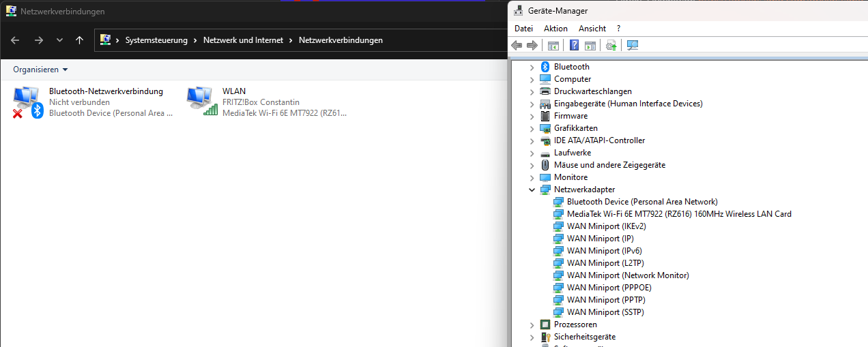Expand the Grafikkarten node

(532, 128)
